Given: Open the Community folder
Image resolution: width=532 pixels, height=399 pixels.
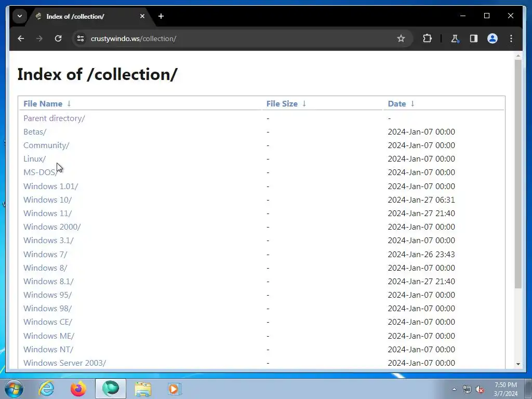Looking at the screenshot, I should pos(46,145).
